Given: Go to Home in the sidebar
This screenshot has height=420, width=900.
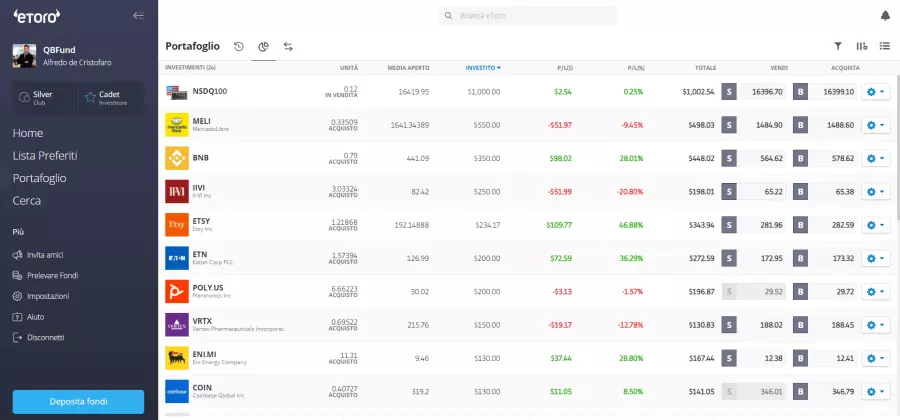Looking at the screenshot, I should (x=28, y=133).
